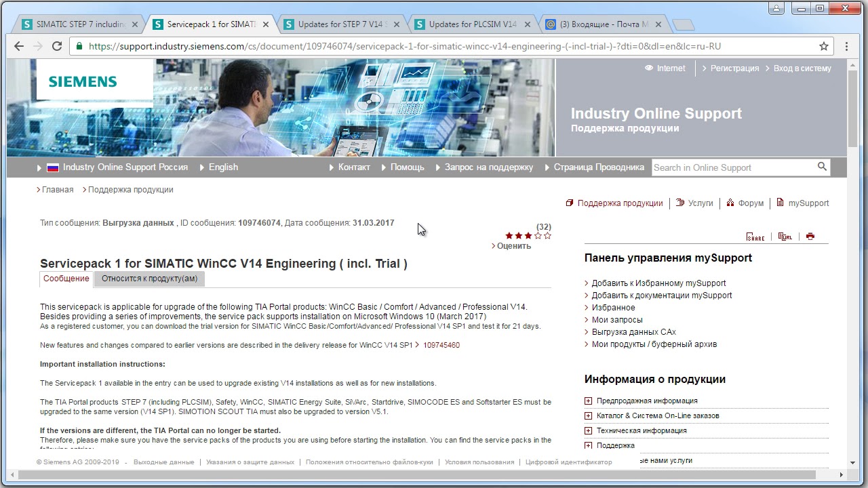Close the Updates for PLCSIM V14 tab

(x=528, y=24)
